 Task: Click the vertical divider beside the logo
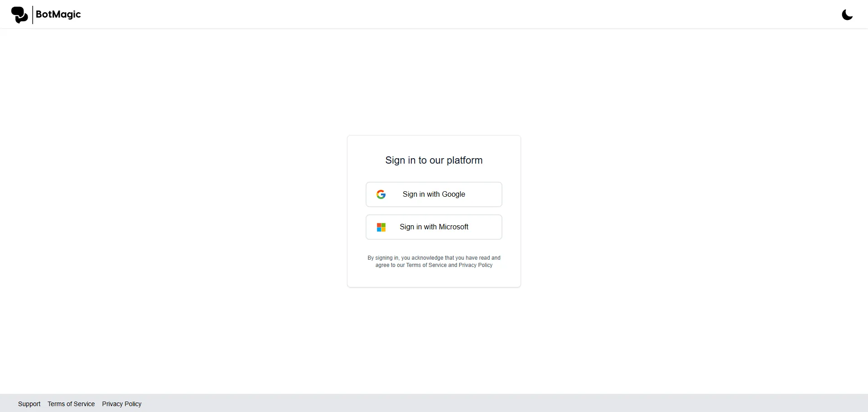(x=33, y=15)
